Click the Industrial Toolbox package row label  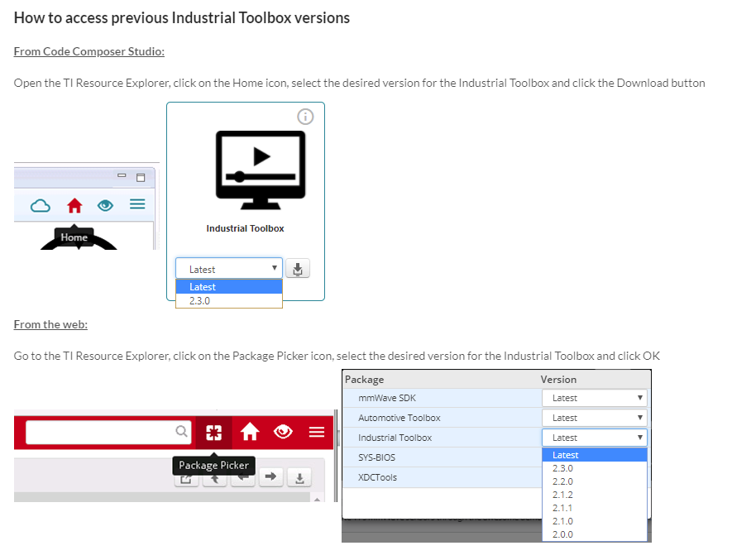click(395, 438)
